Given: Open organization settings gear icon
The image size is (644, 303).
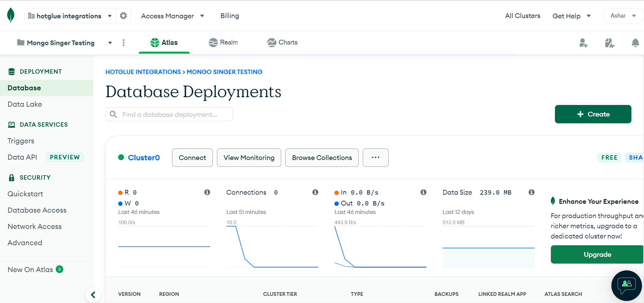Looking at the screenshot, I should pyautogui.click(x=123, y=16).
